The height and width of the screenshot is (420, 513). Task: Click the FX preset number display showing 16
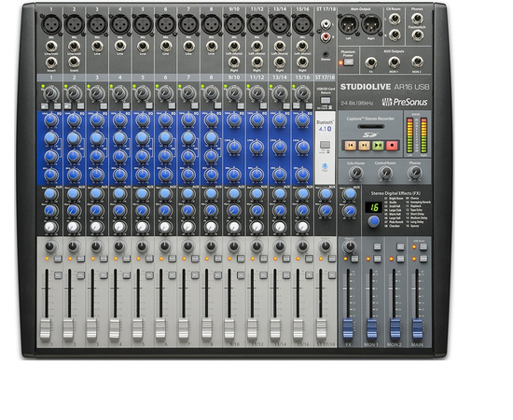click(374, 207)
